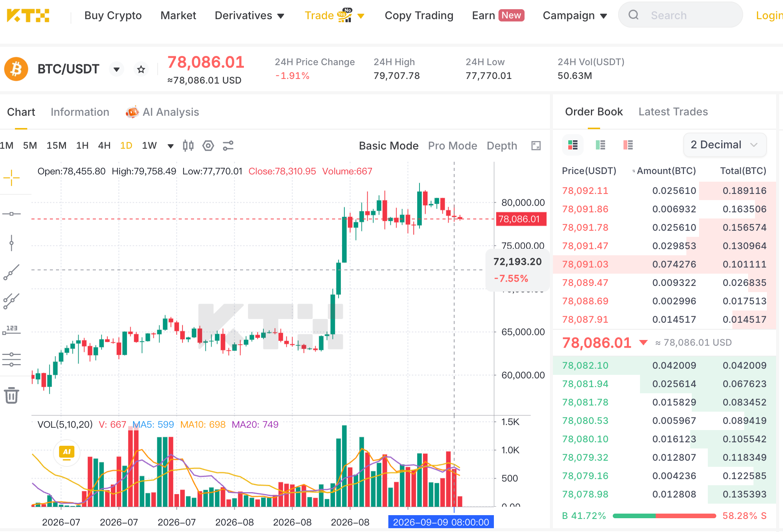Open Market in top navigation
The image size is (783, 532).
tap(178, 15)
